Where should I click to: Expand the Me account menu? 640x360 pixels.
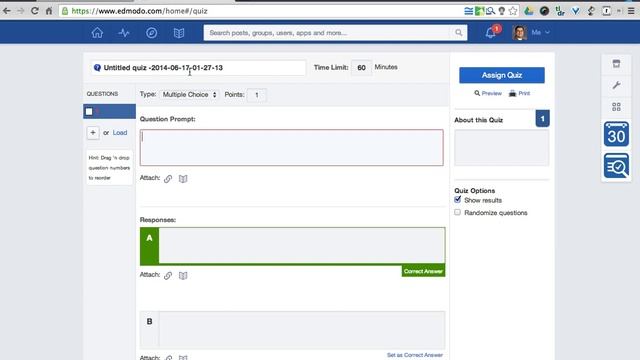pos(541,33)
